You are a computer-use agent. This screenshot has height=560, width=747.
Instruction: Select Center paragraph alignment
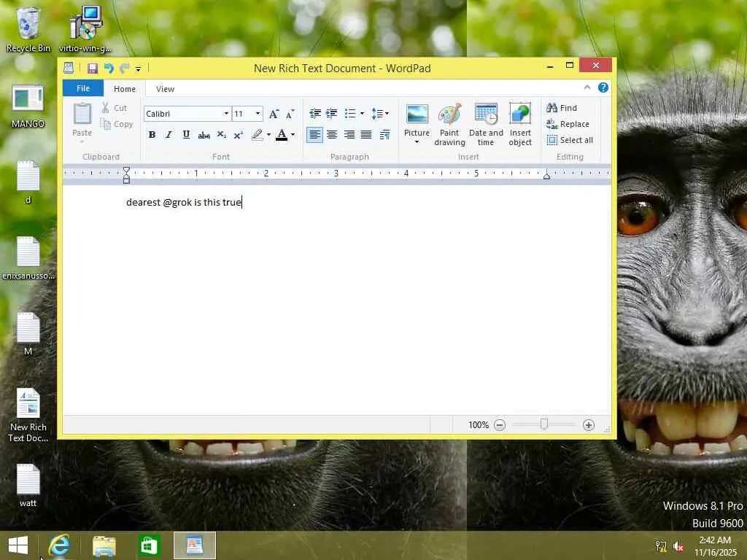[332, 135]
